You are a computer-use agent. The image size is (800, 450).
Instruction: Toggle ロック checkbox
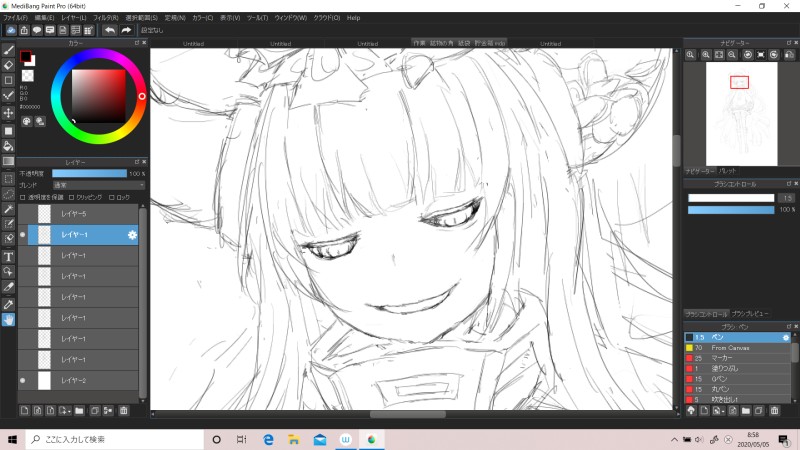pyautogui.click(x=112, y=197)
